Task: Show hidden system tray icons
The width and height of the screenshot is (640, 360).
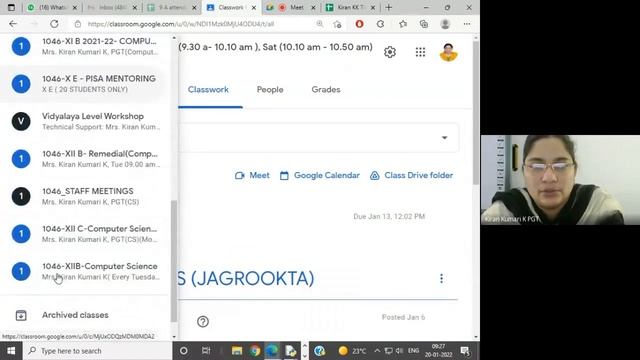Action: coord(377,351)
